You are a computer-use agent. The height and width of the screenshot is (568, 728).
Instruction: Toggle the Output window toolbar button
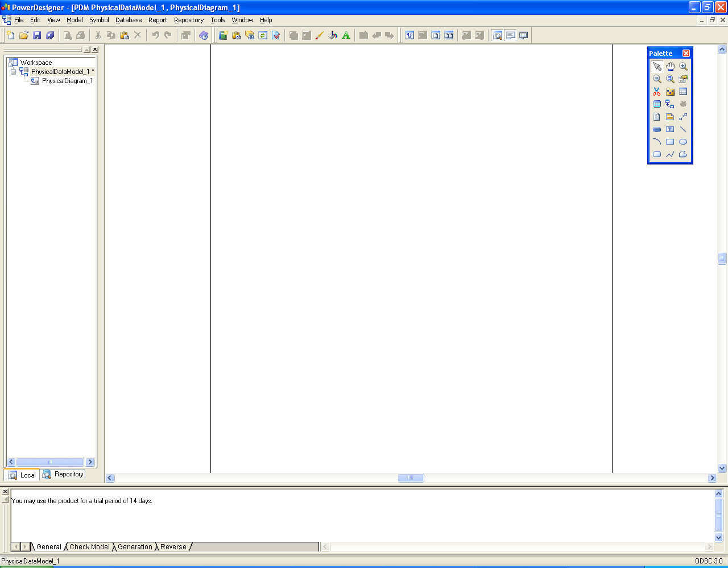[511, 35]
